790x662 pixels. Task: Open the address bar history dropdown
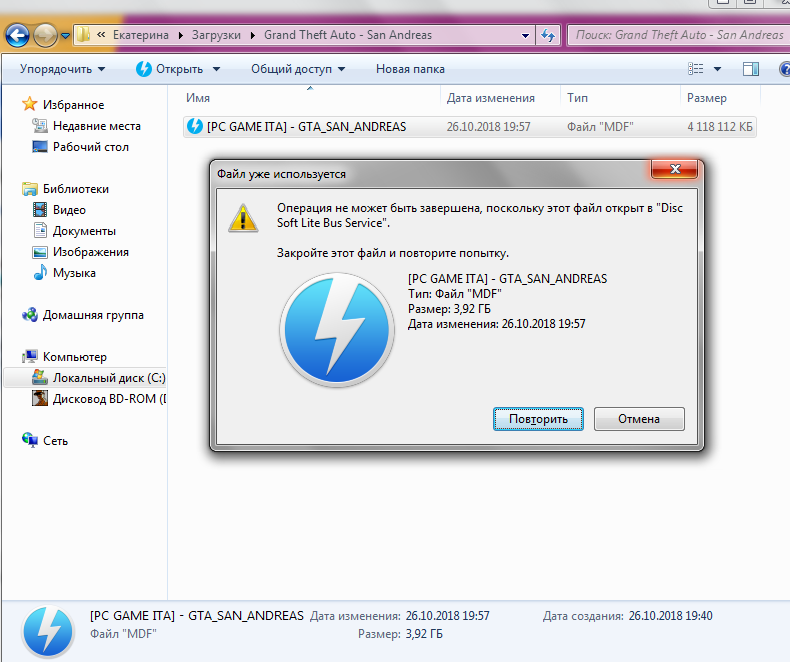click(x=525, y=35)
